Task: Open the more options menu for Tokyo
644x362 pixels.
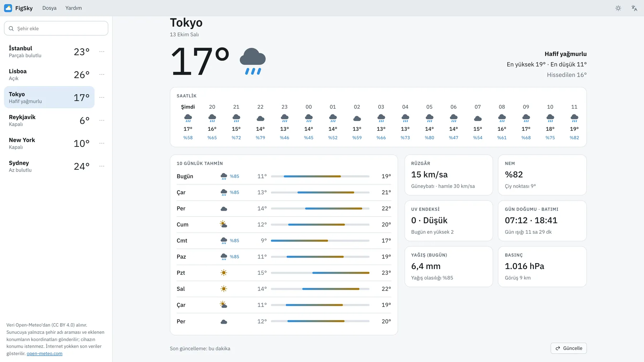Action: (102, 97)
